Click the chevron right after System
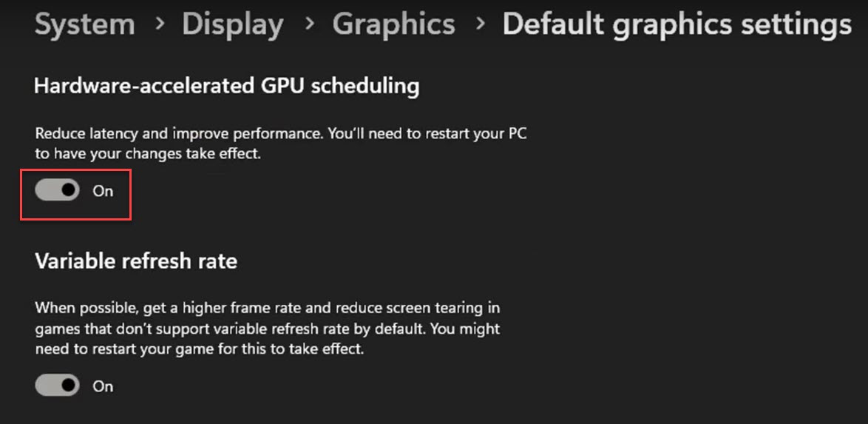This screenshot has width=868, height=424. click(x=159, y=25)
